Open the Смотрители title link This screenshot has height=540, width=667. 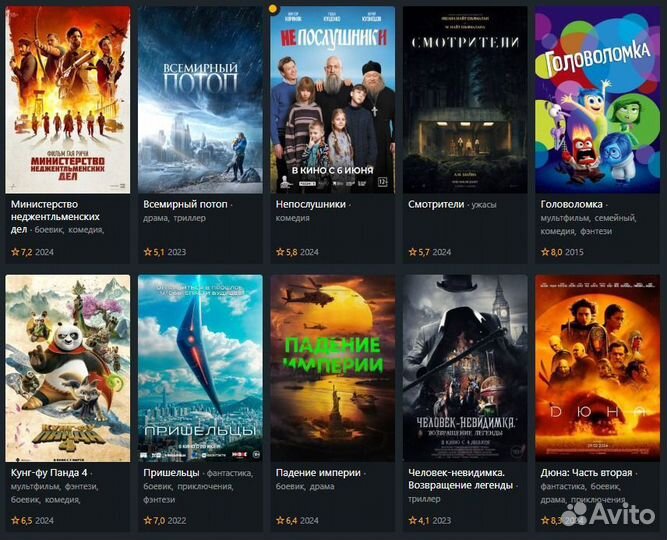click(x=436, y=204)
